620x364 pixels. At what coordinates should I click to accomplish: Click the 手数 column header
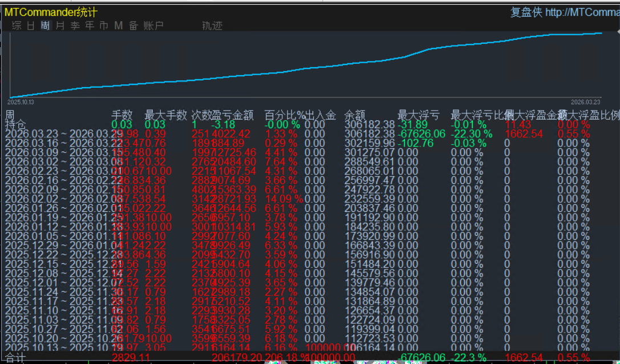122,115
